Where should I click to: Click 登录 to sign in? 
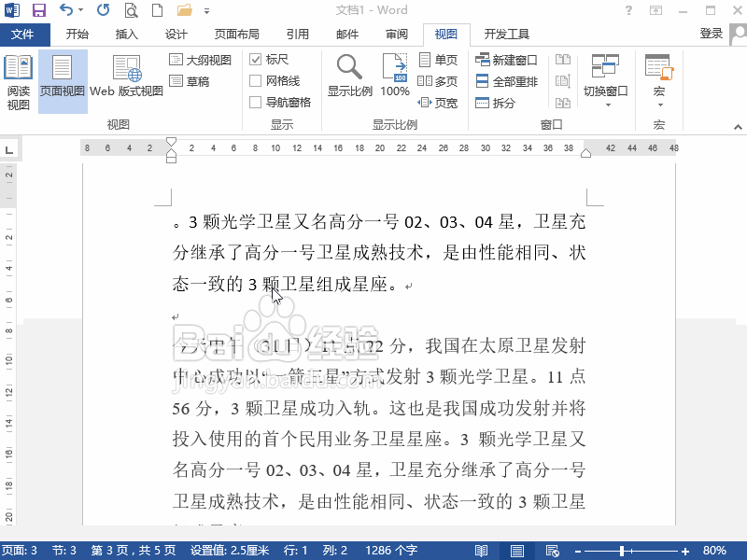click(x=711, y=34)
